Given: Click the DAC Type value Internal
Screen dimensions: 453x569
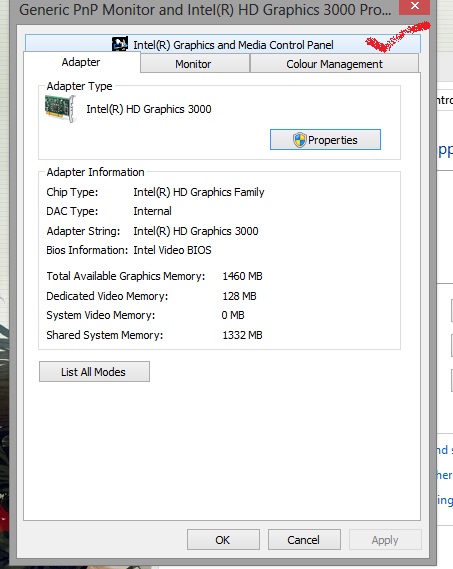Looking at the screenshot, I should [152, 211].
